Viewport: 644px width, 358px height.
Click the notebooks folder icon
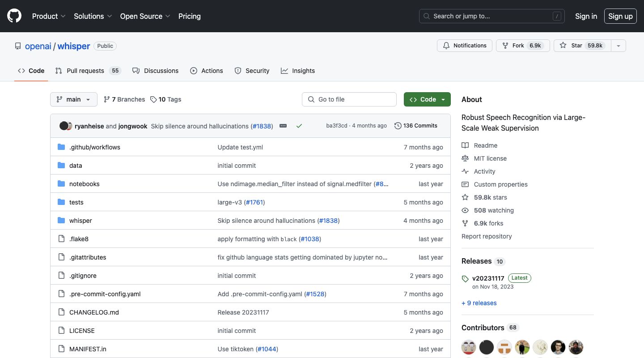tap(61, 184)
